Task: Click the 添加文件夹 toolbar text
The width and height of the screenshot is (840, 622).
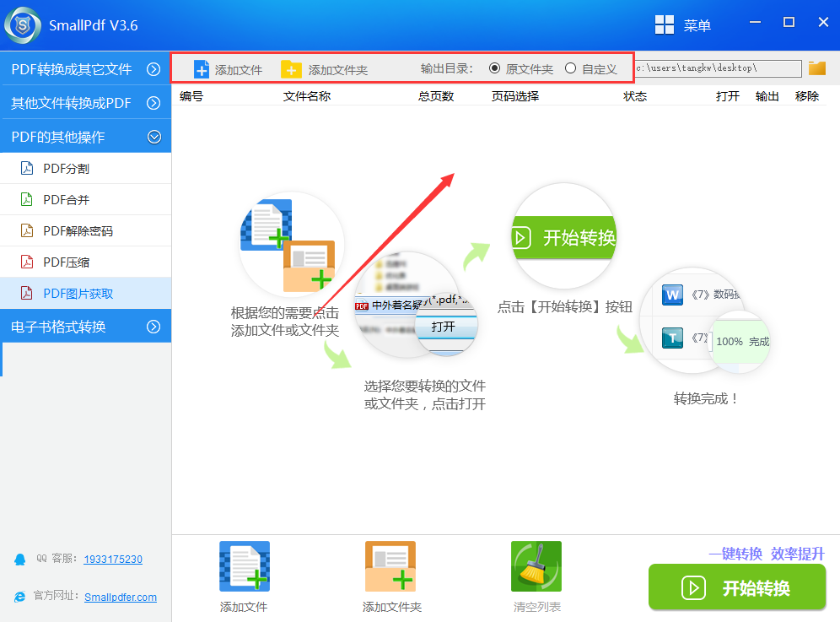Action: (338, 70)
